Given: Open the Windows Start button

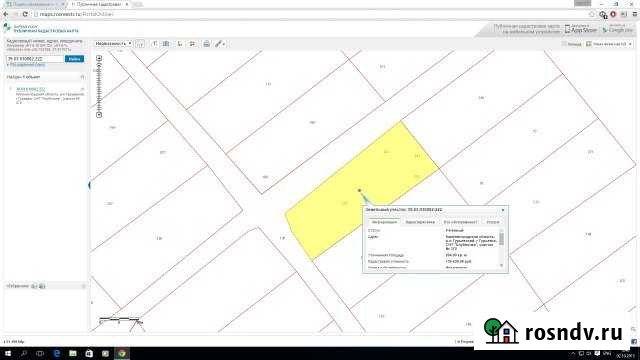Looking at the screenshot, I should [x=8, y=353].
